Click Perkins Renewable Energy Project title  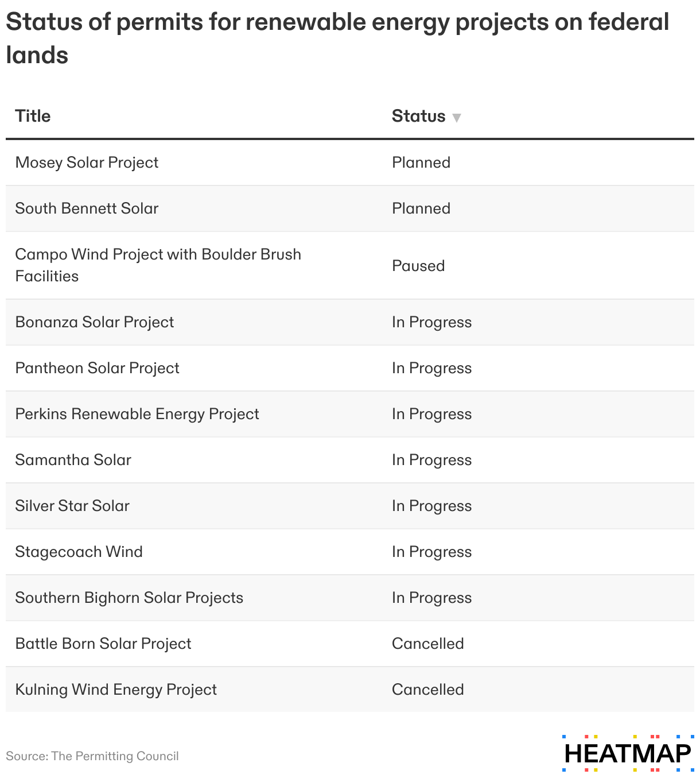[x=137, y=414]
